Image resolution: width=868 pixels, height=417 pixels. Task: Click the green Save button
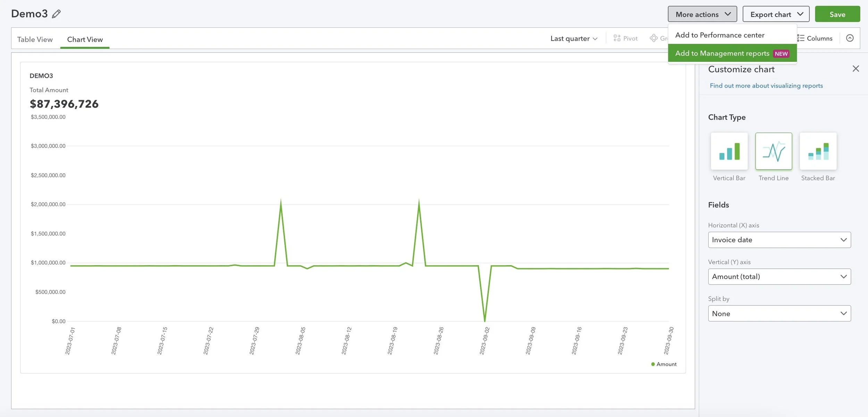click(x=837, y=14)
